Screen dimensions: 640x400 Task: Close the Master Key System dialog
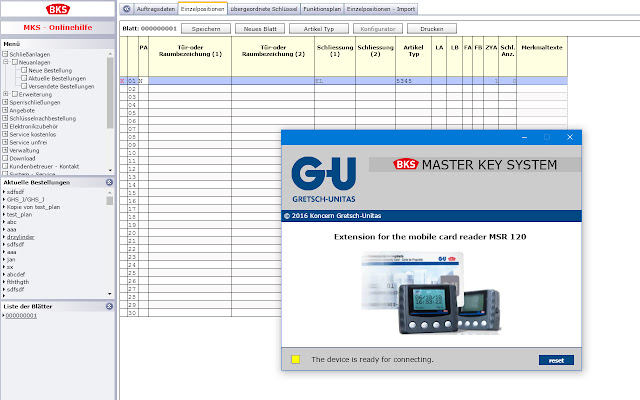pos(570,137)
